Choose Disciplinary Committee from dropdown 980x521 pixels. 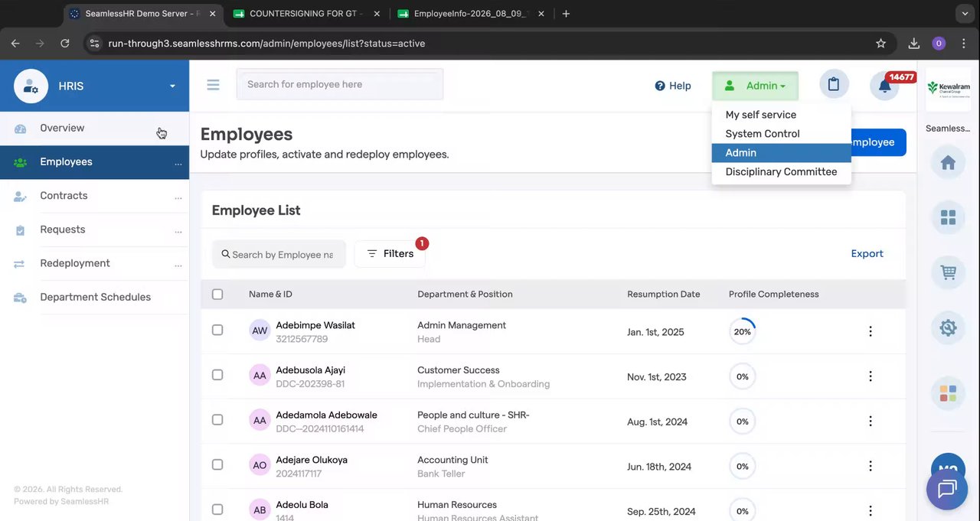pos(781,172)
